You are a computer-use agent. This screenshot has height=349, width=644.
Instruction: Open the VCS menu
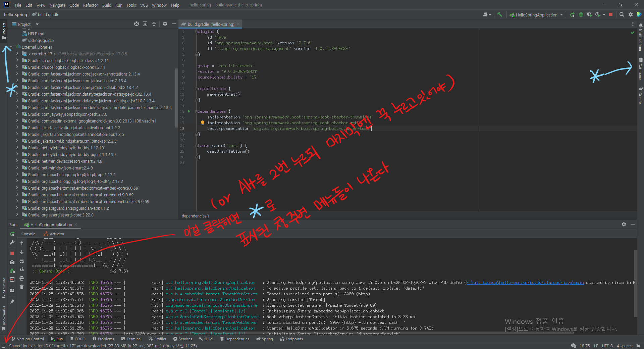pos(144,5)
